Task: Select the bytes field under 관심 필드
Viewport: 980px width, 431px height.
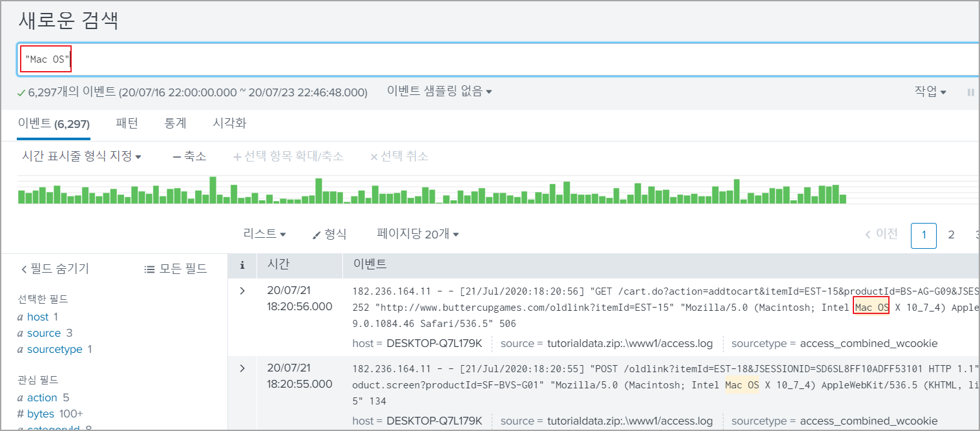Action: pyautogui.click(x=41, y=414)
